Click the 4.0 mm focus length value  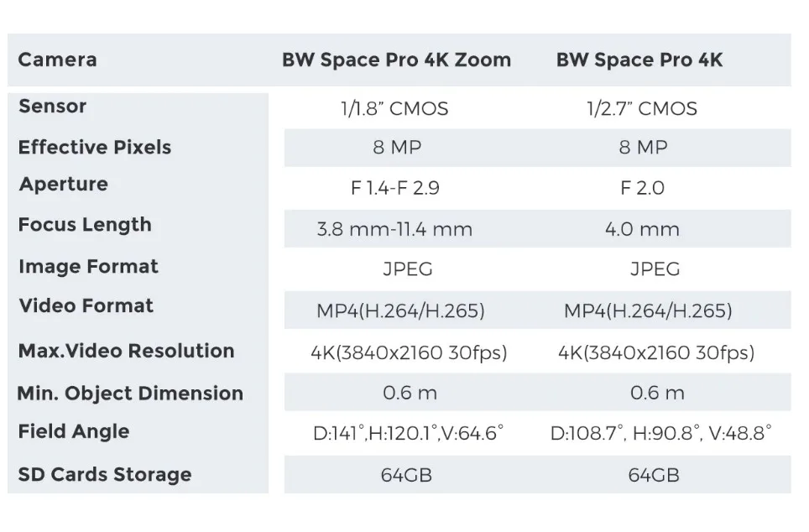coord(642,229)
